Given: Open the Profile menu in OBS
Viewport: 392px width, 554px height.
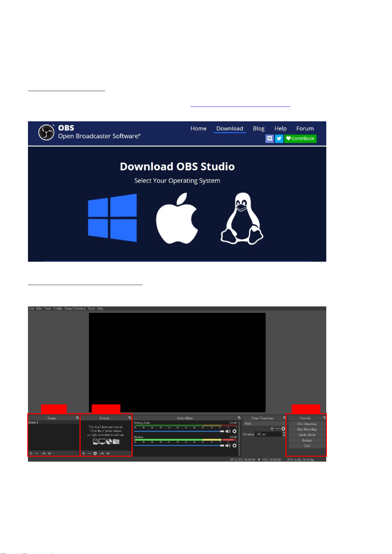Looking at the screenshot, I should pos(58,309).
